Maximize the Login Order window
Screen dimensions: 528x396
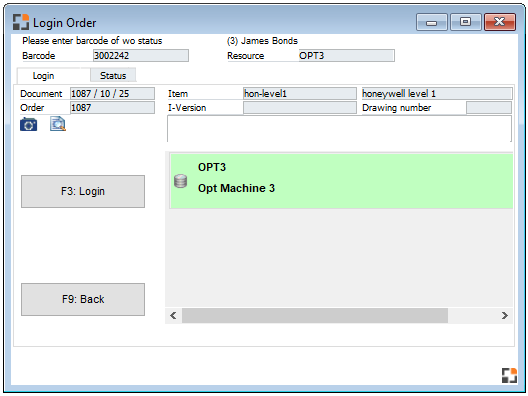pos(466,22)
